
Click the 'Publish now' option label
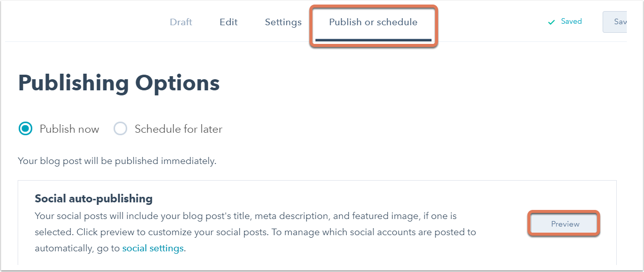[x=69, y=129]
